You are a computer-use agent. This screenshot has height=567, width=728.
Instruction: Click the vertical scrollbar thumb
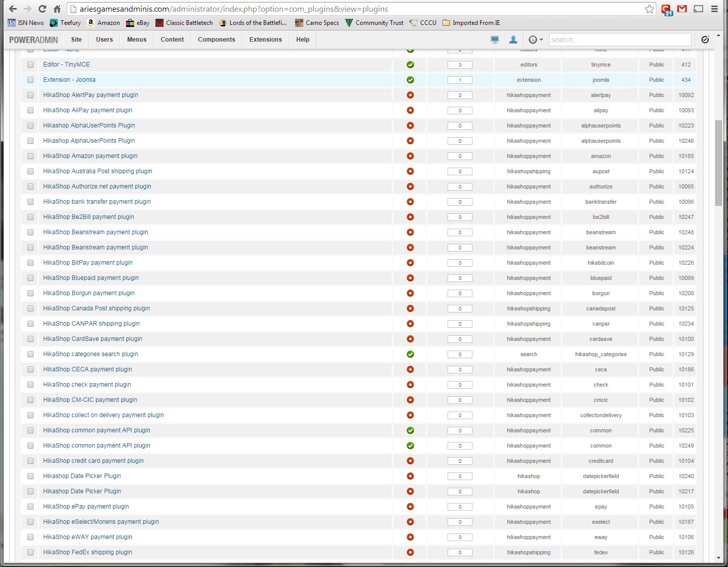[x=718, y=163]
